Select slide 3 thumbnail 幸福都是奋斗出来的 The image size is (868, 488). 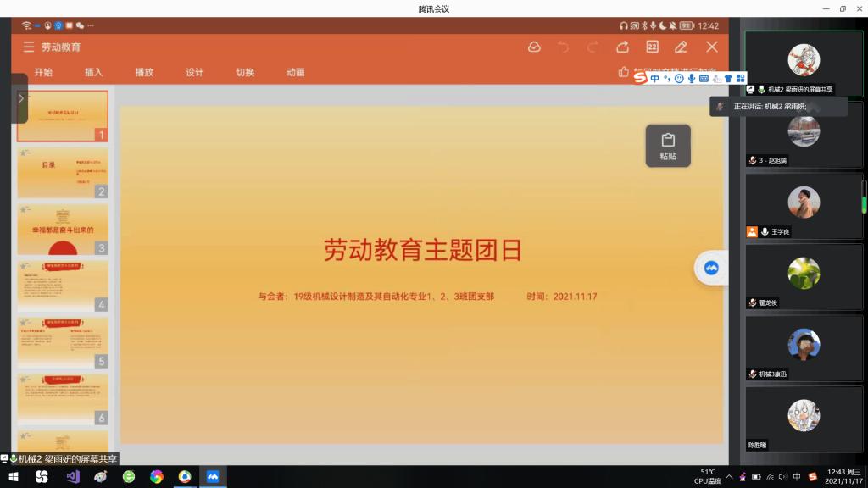tap(63, 230)
